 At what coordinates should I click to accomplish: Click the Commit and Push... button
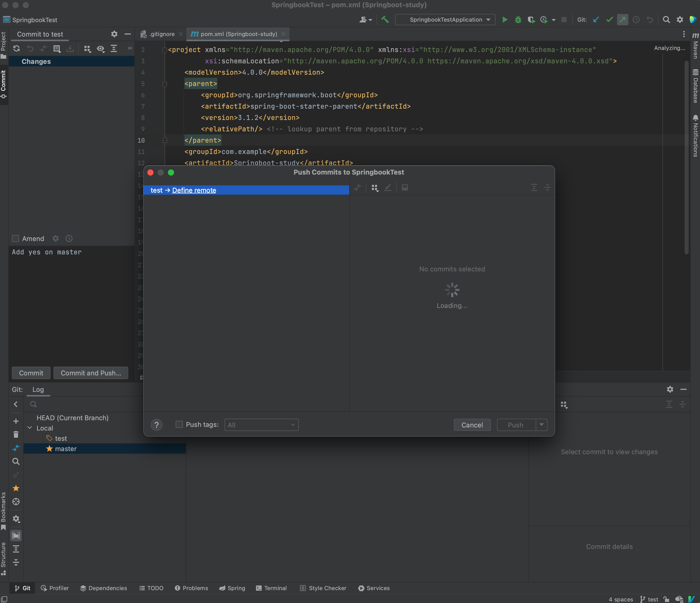(91, 373)
